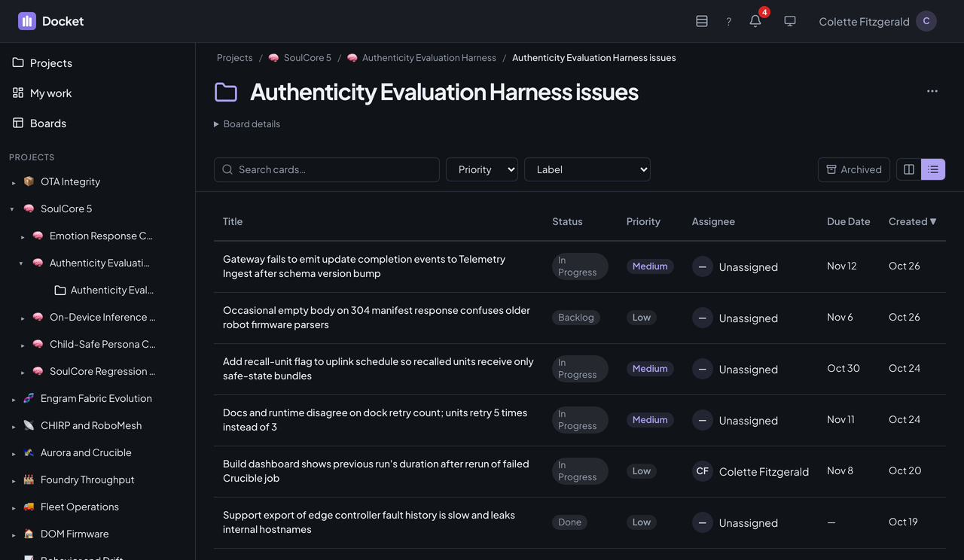Viewport: 964px width, 560px height.
Task: Select CHIRP and RoboMesh project
Action: point(91,425)
